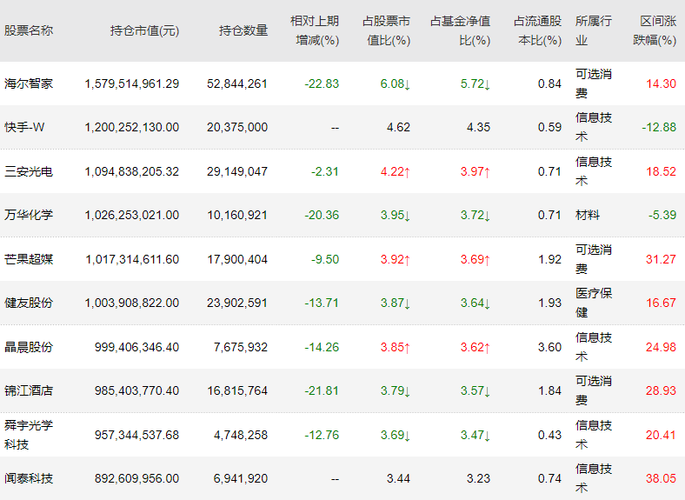685x500 pixels.
Task: Click change value -2.31 for 三安光电
Action: click(x=325, y=171)
